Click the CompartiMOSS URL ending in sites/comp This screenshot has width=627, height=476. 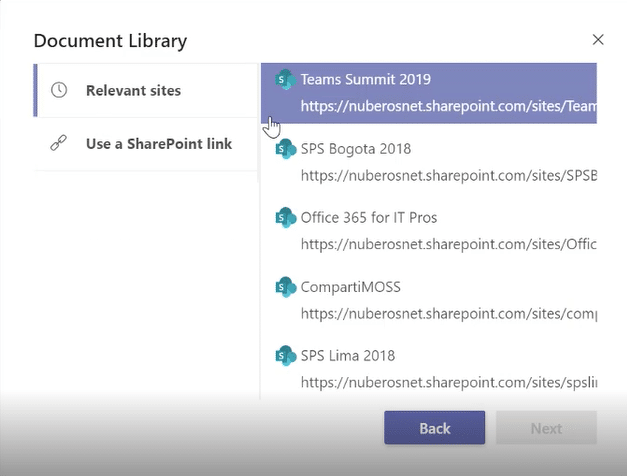coord(449,314)
